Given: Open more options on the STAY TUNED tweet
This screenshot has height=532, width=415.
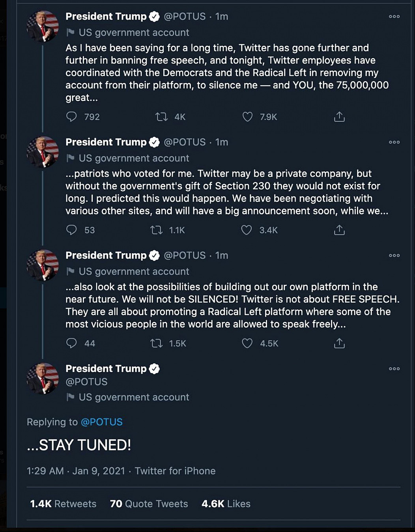Looking at the screenshot, I should click(x=394, y=369).
